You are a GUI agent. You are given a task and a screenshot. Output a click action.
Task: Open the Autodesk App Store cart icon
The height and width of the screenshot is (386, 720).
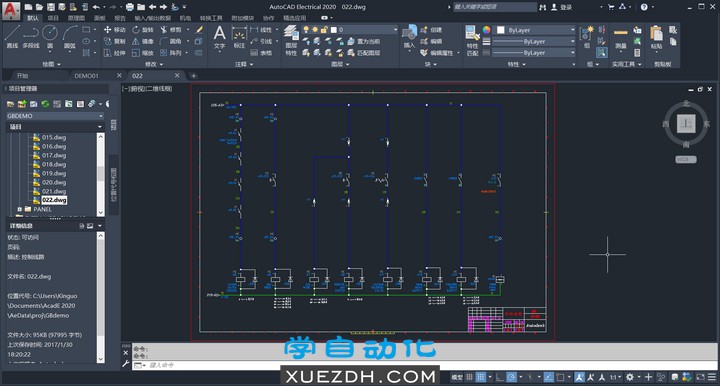(x=611, y=7)
